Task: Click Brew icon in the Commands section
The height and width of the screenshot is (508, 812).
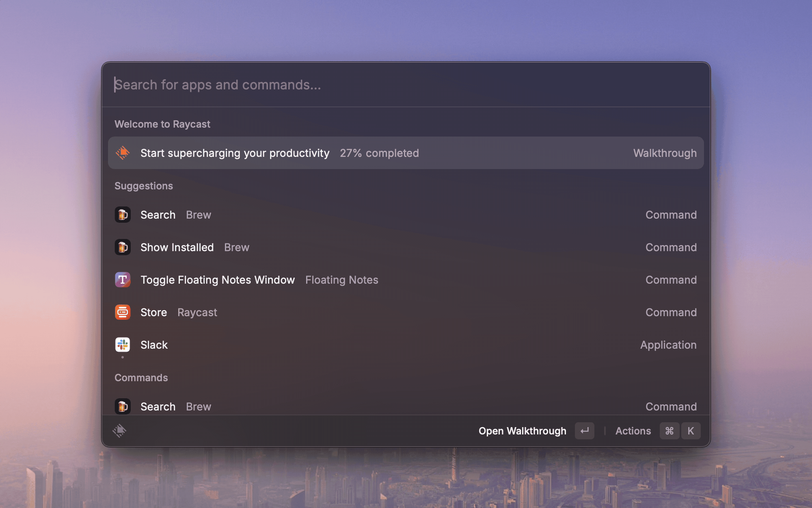Action: 123,406
